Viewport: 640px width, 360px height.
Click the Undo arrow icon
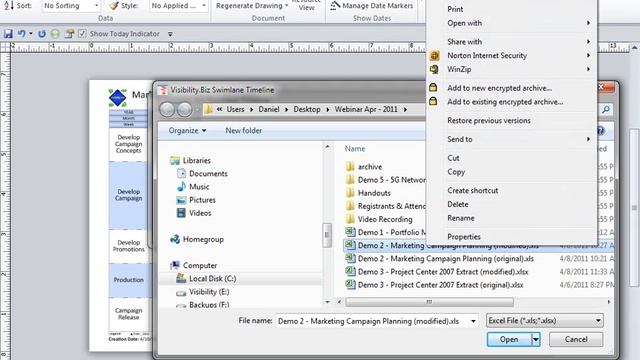pyautogui.click(x=22, y=34)
